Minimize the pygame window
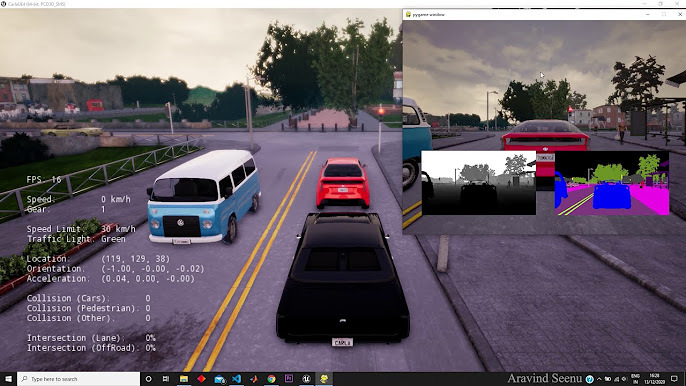The height and width of the screenshot is (386, 686). coord(648,14)
